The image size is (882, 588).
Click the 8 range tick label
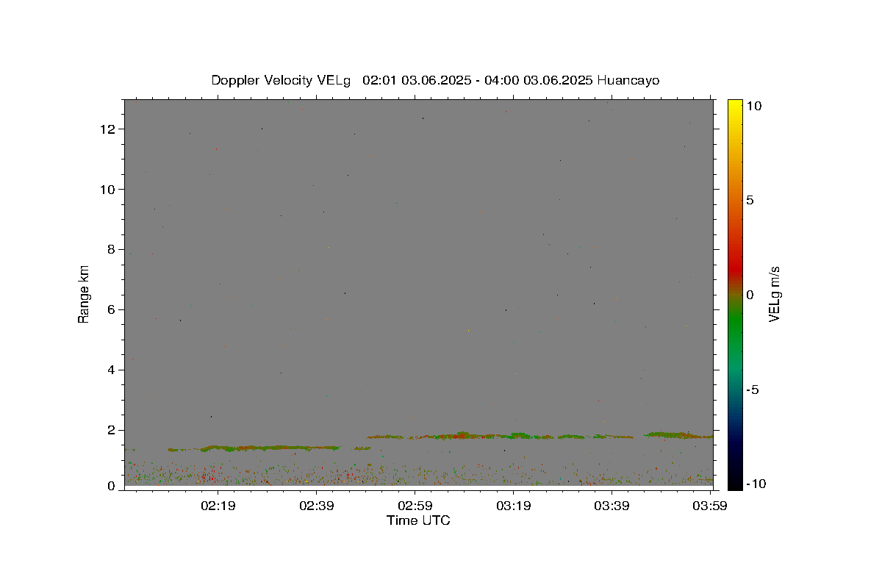click(112, 250)
